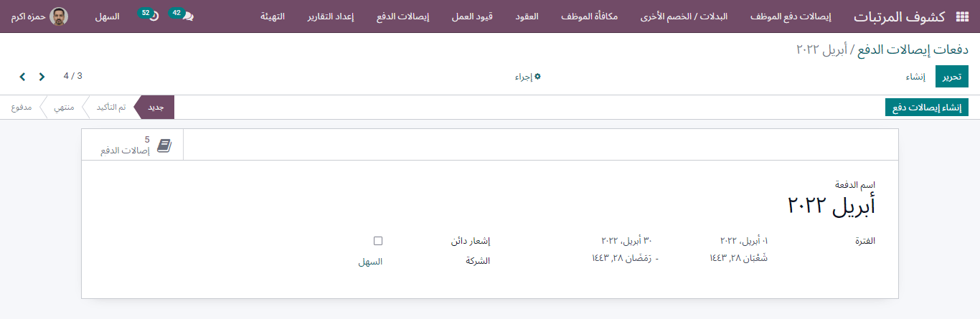Select the تم التأكيد status stage

click(x=111, y=108)
